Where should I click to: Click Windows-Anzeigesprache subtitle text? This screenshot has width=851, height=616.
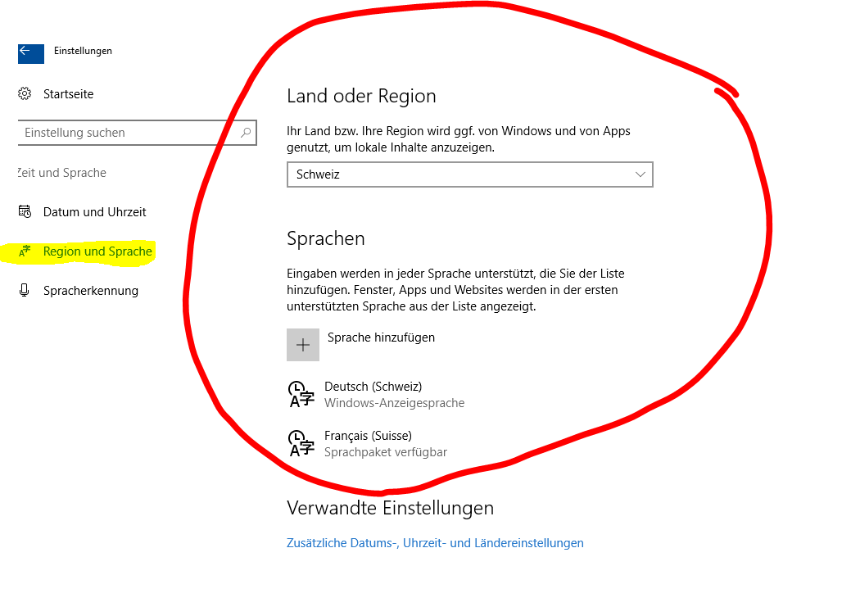click(x=395, y=403)
